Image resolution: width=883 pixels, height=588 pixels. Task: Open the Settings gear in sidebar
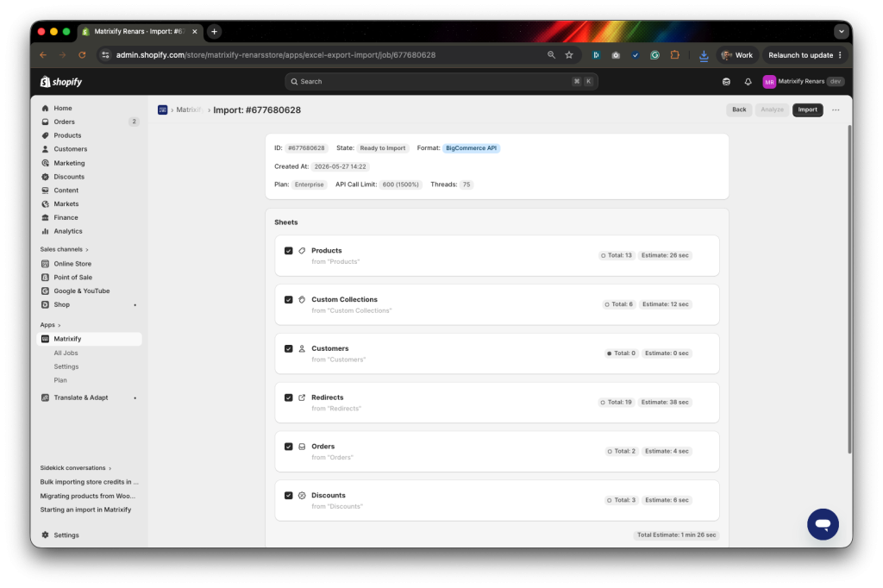[46, 535]
